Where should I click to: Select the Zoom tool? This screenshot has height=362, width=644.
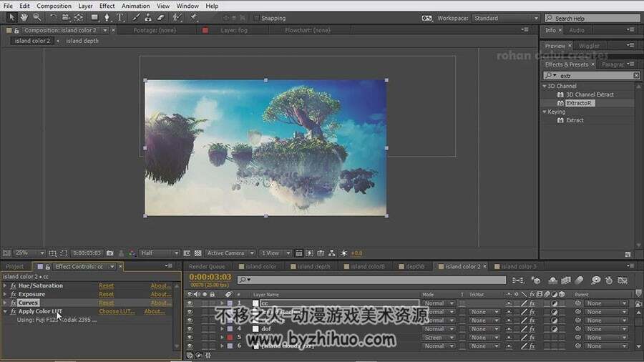[x=37, y=17]
